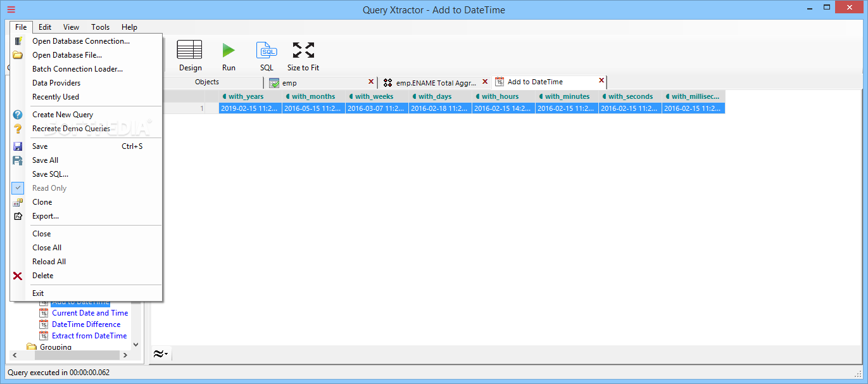
Task: Click the with_months column header
Action: [x=313, y=96]
